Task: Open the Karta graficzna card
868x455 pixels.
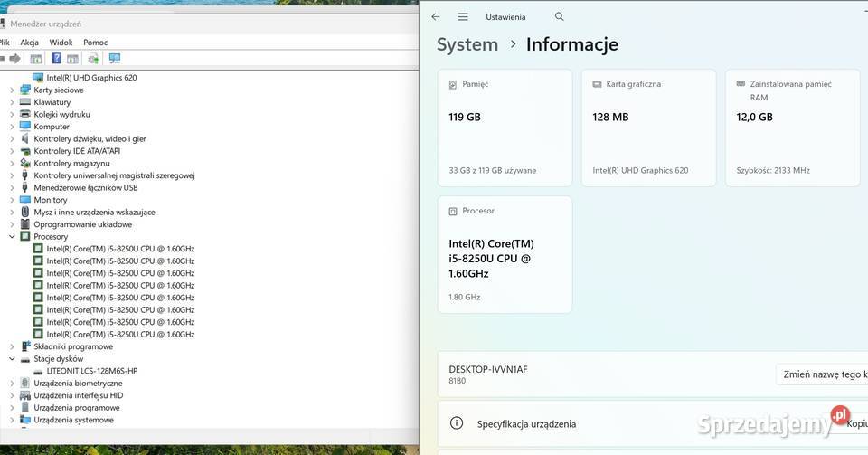Action: [649, 128]
